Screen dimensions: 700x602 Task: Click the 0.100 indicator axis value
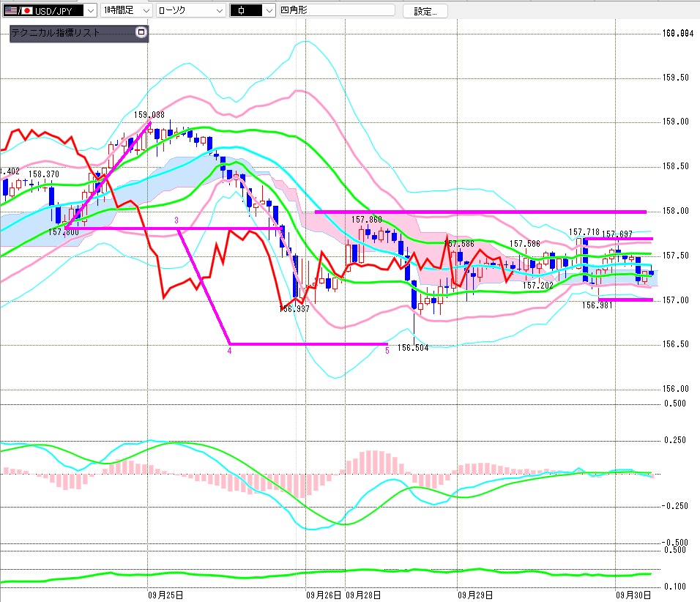(675, 587)
